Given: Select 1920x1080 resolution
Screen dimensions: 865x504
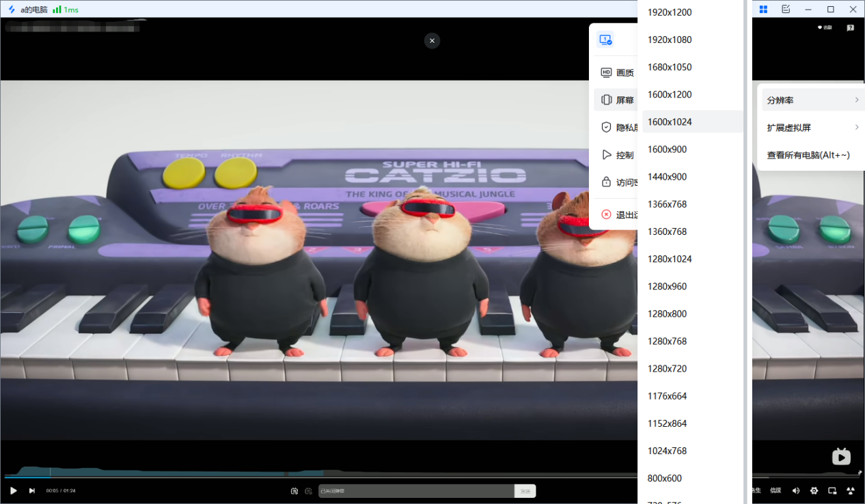Looking at the screenshot, I should [x=670, y=40].
